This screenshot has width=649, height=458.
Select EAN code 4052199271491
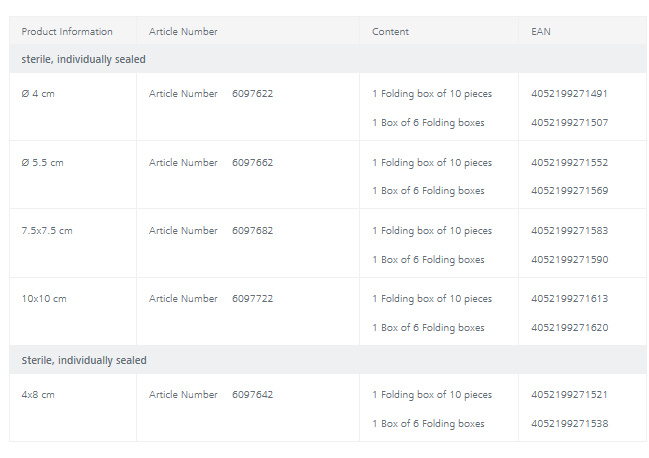pyautogui.click(x=569, y=94)
